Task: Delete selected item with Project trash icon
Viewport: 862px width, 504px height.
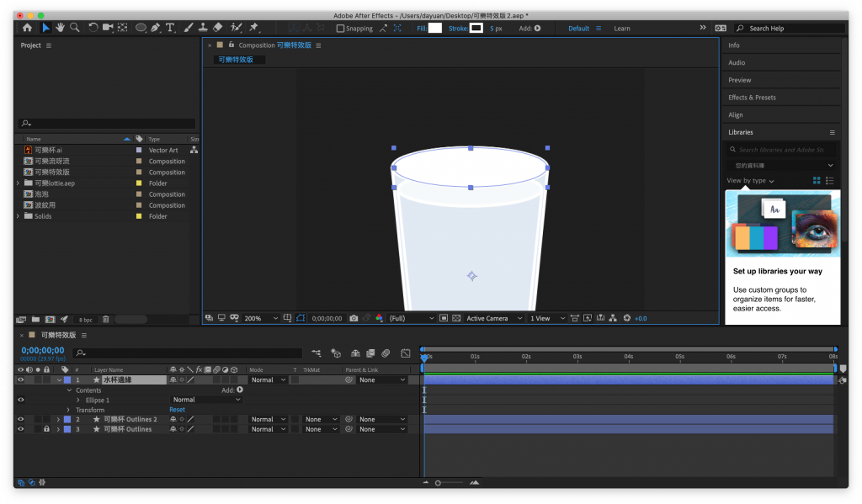Action: 106,320
